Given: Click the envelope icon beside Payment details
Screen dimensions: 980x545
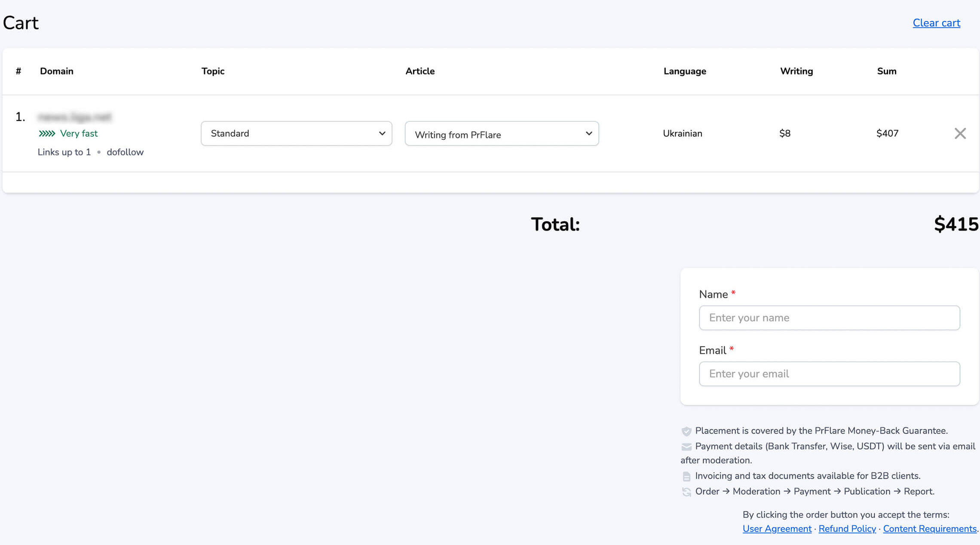Looking at the screenshot, I should pos(686,447).
